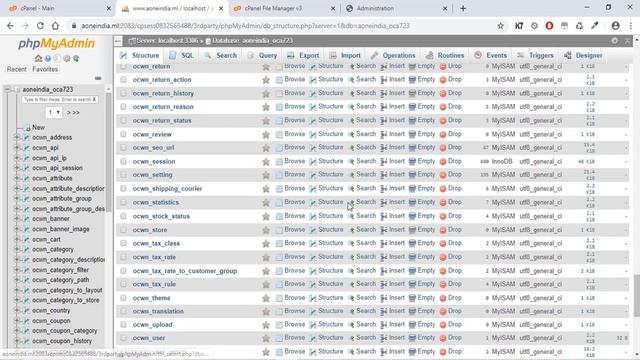Select ocwn_session row checkbox
640x360 pixels.
point(123,162)
